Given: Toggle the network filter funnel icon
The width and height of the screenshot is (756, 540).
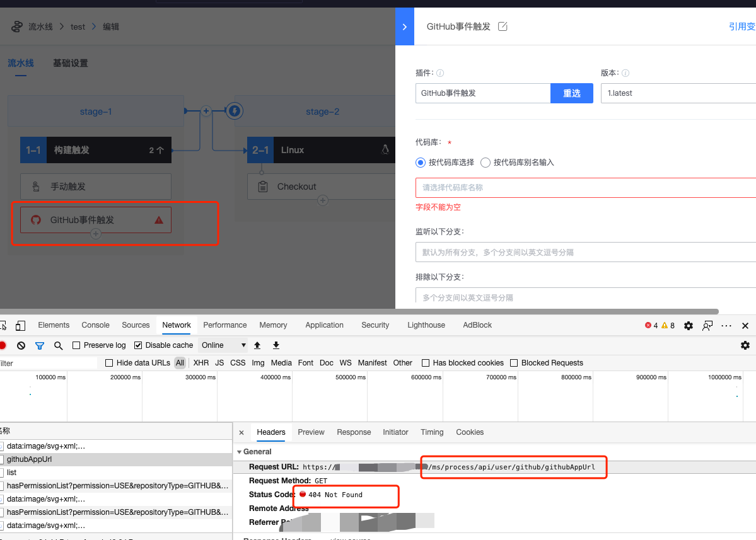Looking at the screenshot, I should point(40,345).
